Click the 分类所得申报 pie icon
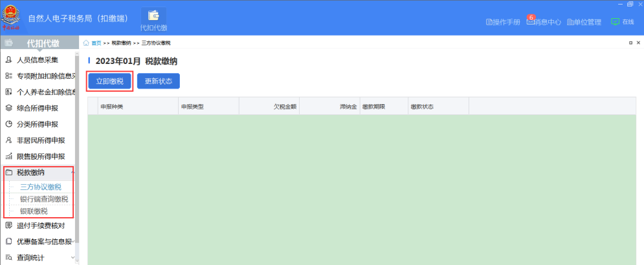Viewport: 644px width, 265px height. tap(8, 124)
